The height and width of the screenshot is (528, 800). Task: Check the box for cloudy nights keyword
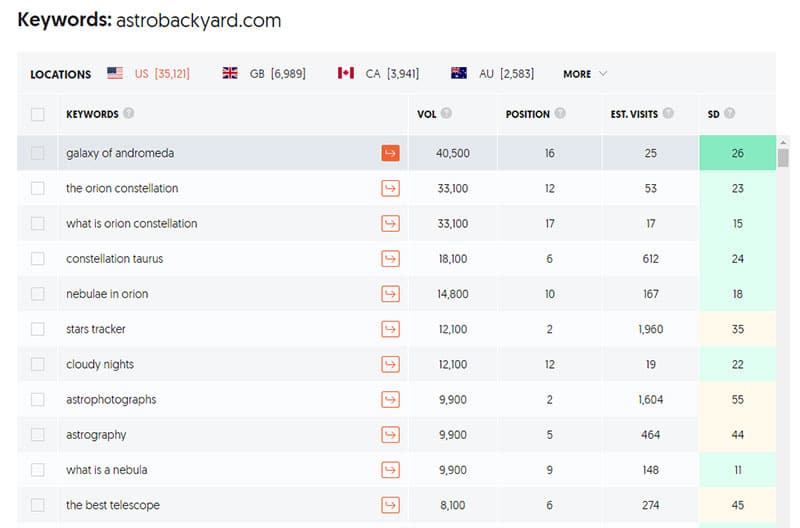point(38,364)
